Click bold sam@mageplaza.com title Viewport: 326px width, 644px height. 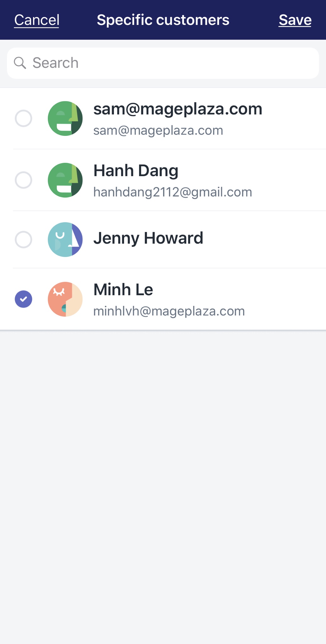(178, 109)
